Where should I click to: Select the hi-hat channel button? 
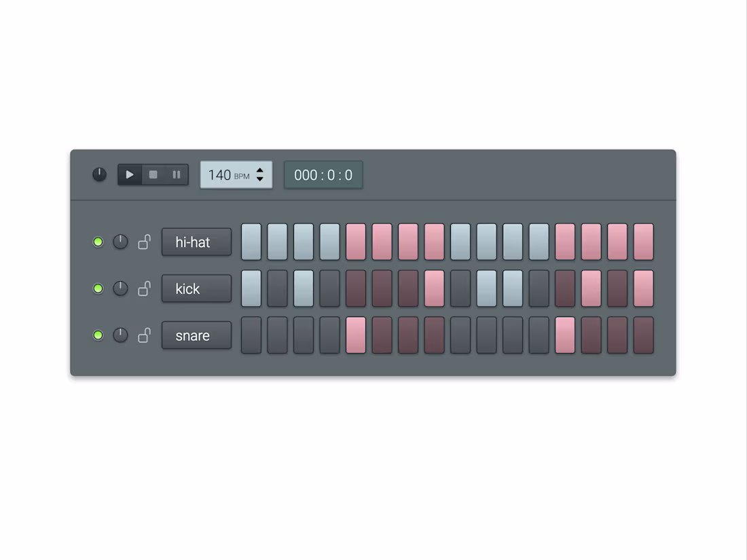(x=197, y=242)
